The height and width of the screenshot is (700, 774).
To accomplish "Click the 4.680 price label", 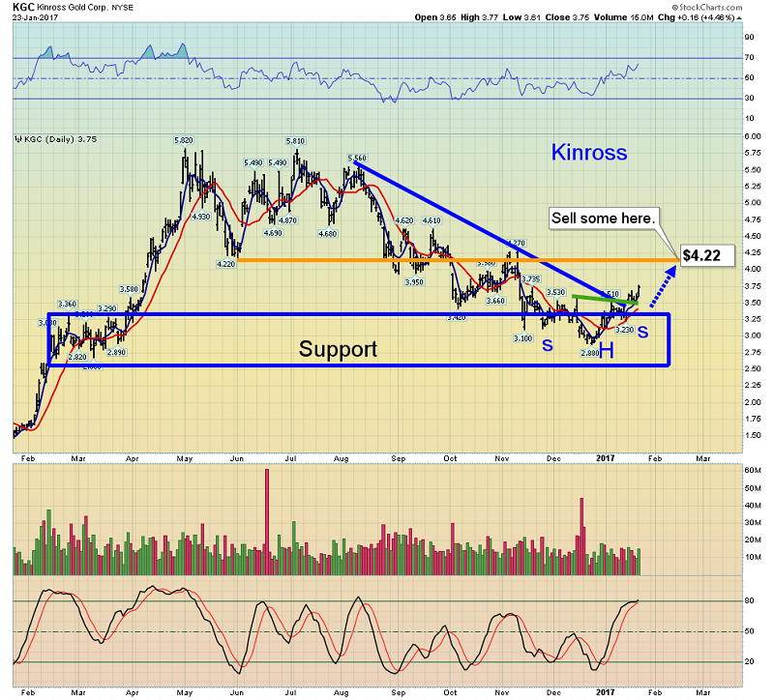I will click(328, 233).
